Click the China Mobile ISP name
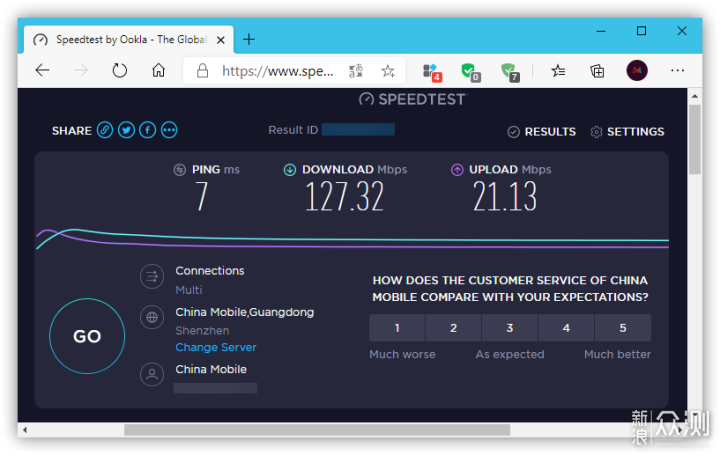Screen dimensions: 720x455 (211, 369)
